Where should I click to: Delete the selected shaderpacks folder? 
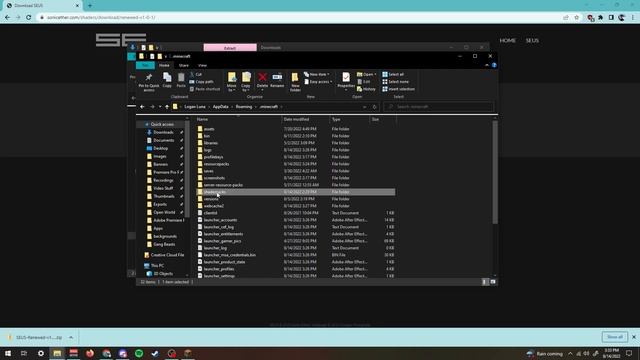262,80
